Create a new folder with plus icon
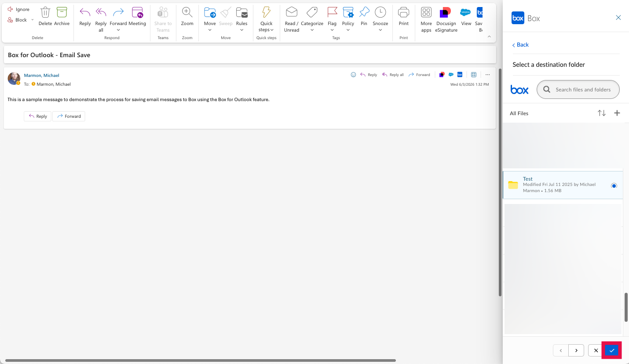 (617, 113)
